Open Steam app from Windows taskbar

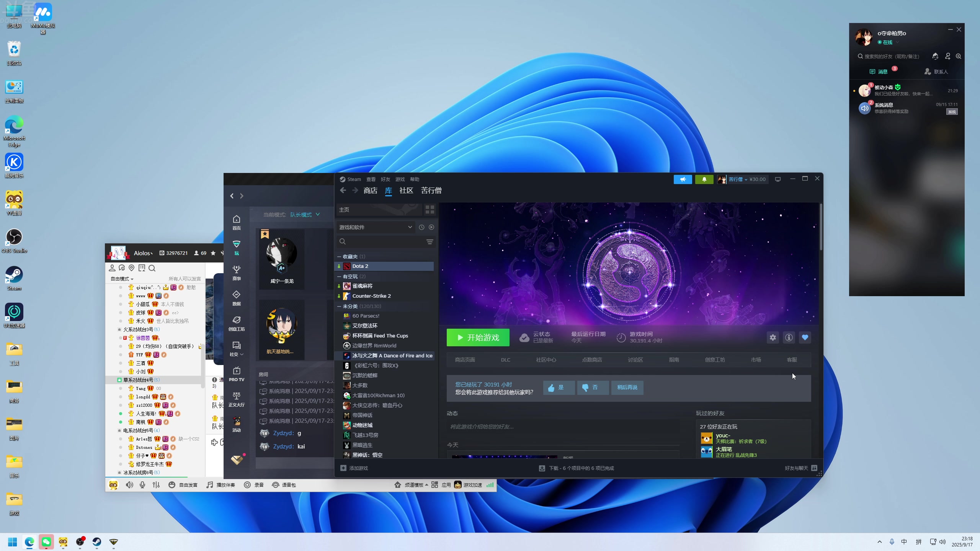pyautogui.click(x=97, y=542)
